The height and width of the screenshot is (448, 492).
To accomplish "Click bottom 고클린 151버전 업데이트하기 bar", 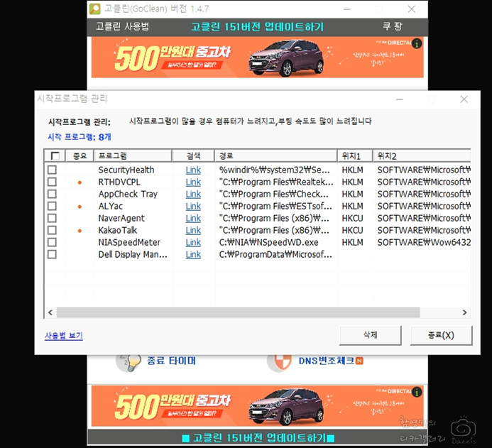I will (x=258, y=437).
